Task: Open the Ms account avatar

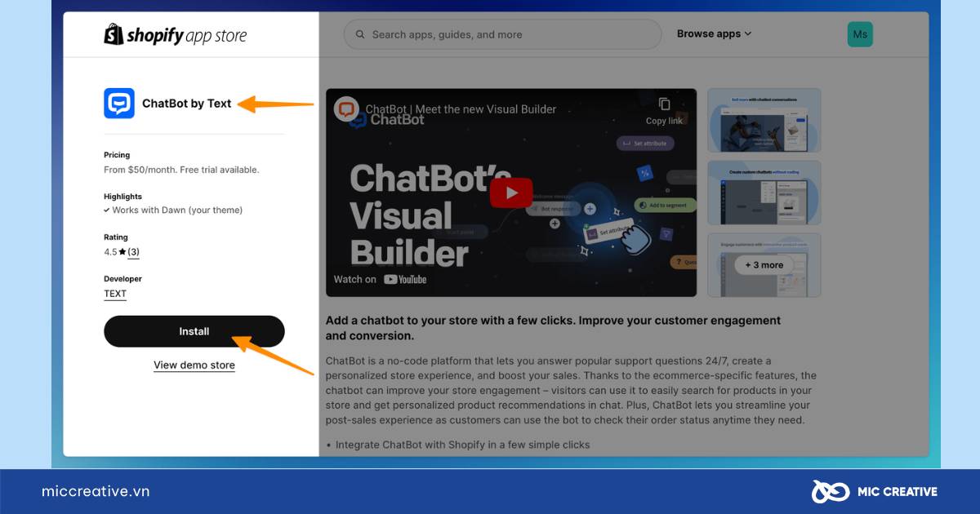Action: pos(860,34)
